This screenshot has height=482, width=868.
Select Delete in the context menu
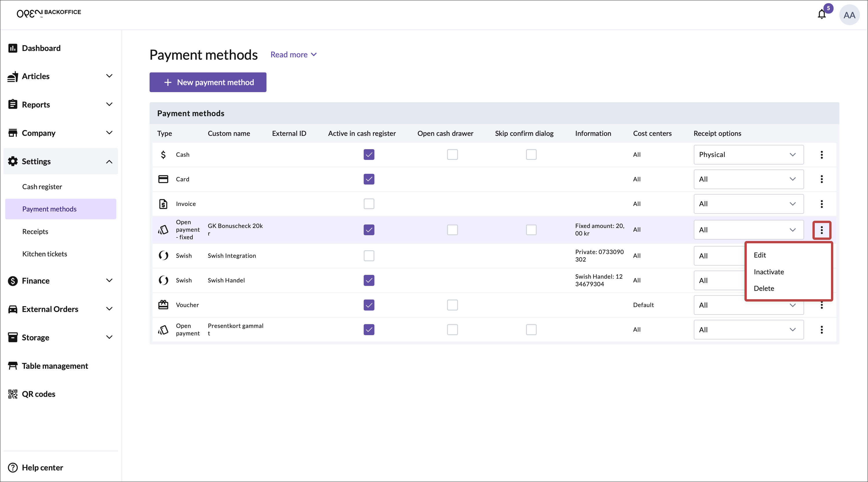[764, 289]
